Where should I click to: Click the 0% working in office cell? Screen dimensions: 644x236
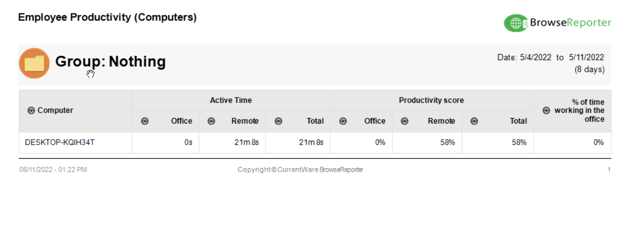[x=598, y=143]
